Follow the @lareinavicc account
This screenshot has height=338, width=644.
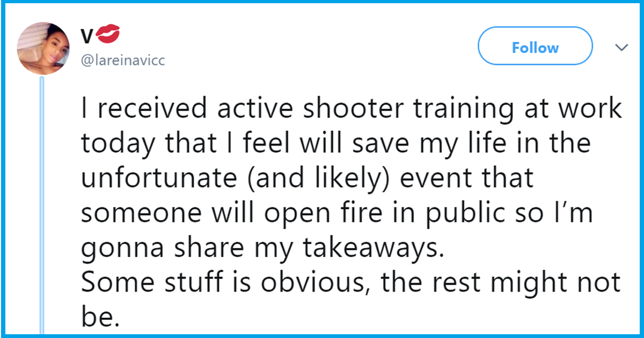click(x=535, y=48)
